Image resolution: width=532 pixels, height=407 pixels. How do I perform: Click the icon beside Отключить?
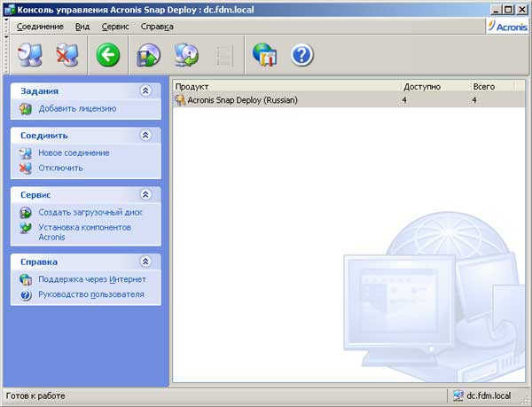(26, 168)
